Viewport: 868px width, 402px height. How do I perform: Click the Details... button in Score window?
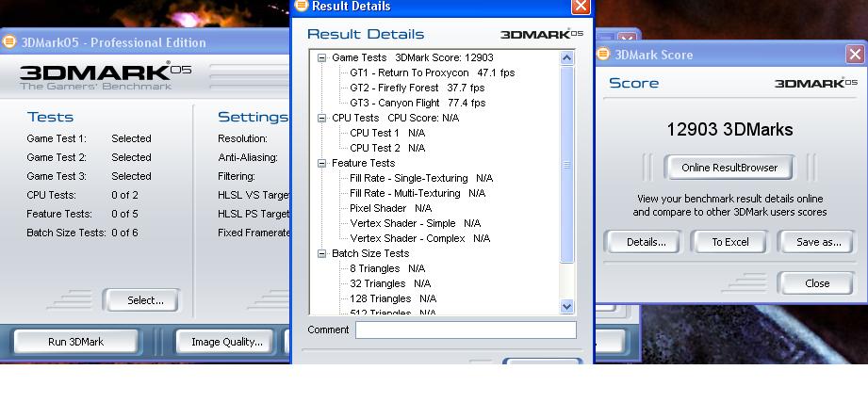point(646,242)
